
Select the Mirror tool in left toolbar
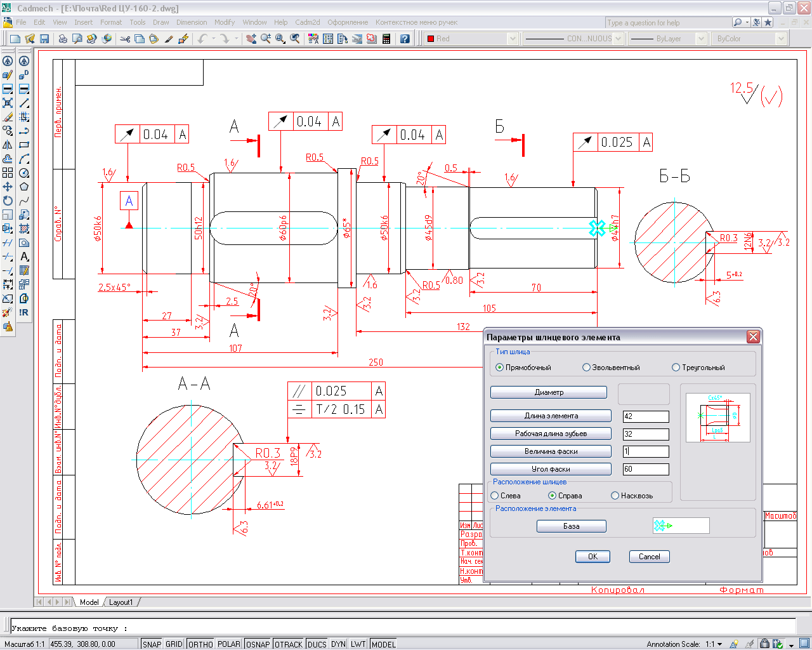point(8,145)
